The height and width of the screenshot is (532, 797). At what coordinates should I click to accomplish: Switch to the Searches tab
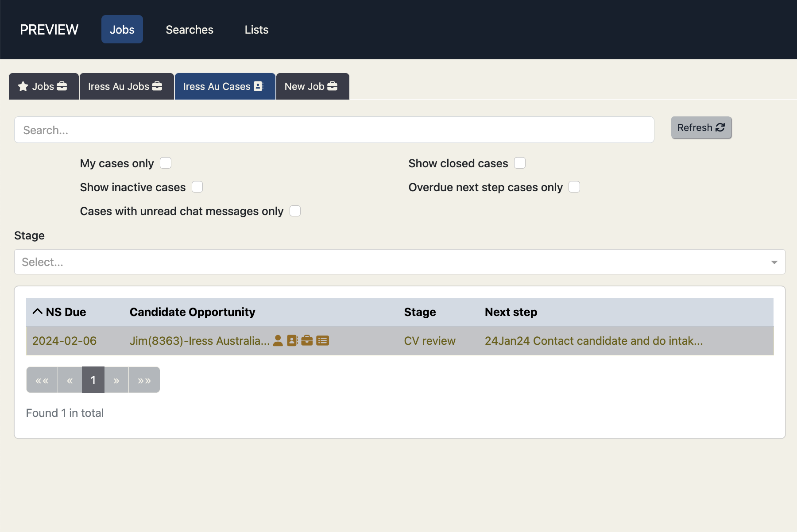(190, 30)
